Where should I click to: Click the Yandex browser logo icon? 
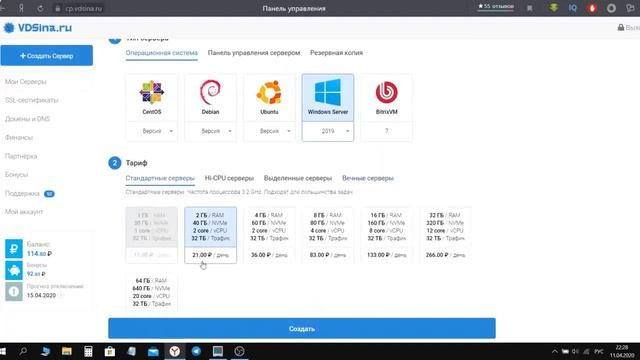21,8
